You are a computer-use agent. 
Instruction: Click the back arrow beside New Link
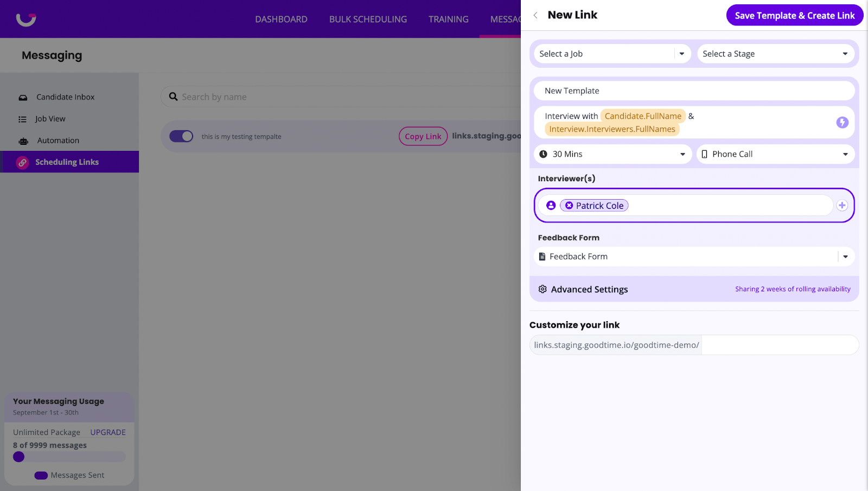tap(535, 15)
